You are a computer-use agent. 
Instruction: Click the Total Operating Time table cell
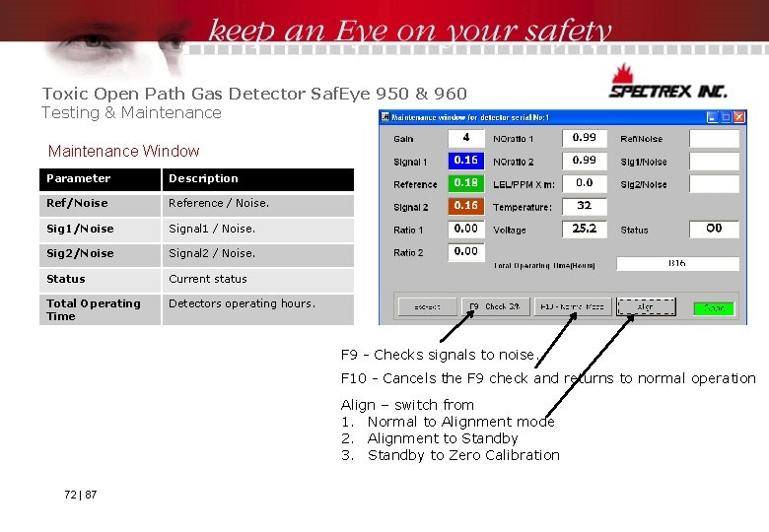(x=100, y=309)
